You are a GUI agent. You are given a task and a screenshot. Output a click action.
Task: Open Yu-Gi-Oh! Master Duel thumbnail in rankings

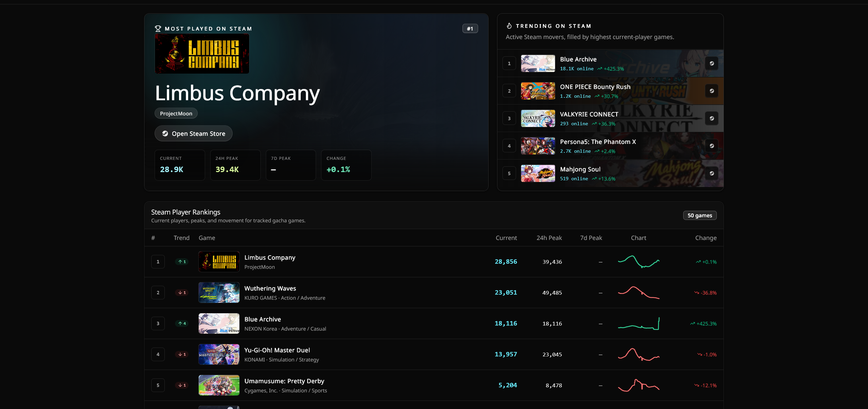[x=219, y=354]
